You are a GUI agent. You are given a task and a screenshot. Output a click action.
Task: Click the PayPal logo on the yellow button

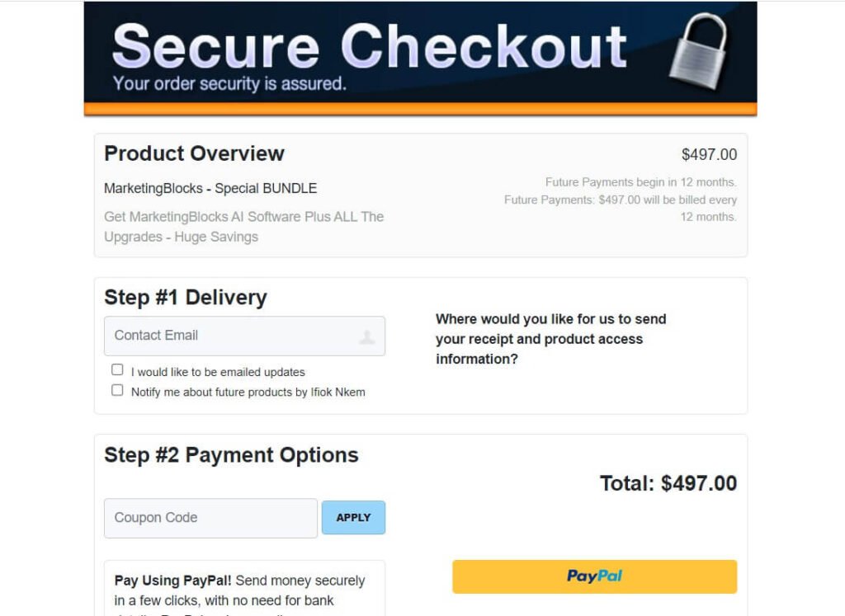pyautogui.click(x=594, y=576)
